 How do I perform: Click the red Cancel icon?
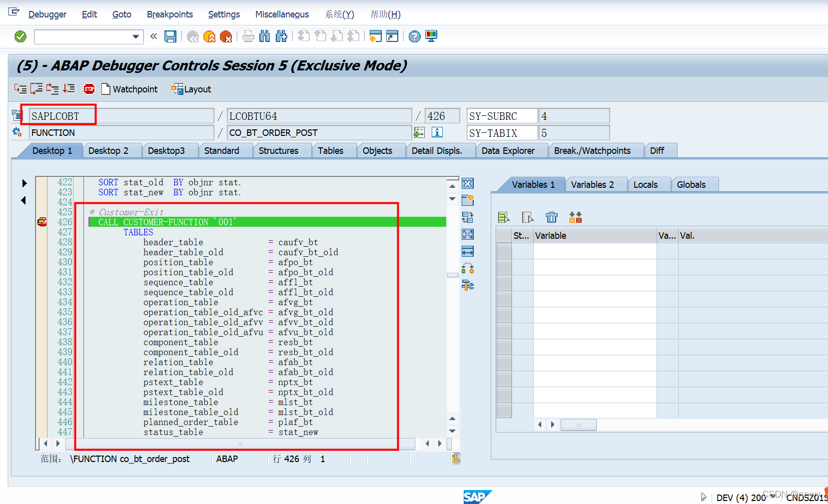point(226,36)
